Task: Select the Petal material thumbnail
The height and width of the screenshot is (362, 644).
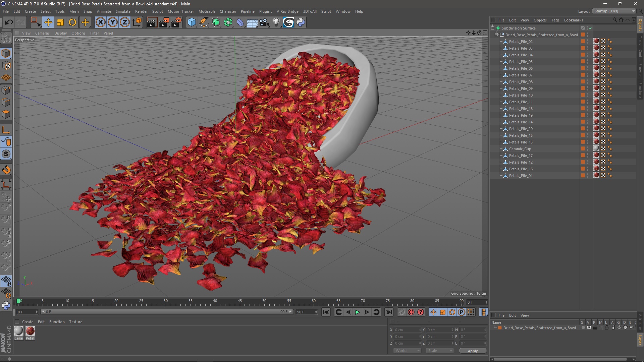Action: click(x=30, y=331)
